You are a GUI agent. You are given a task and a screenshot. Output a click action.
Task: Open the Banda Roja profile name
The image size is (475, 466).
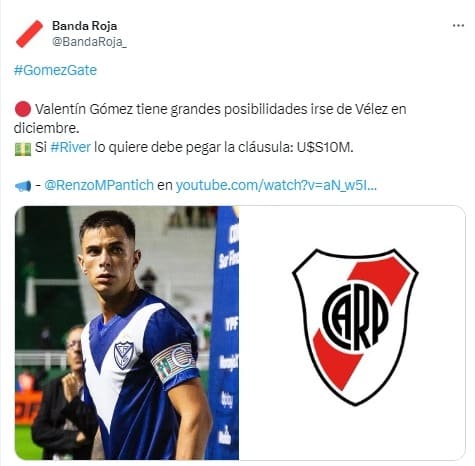85,26
